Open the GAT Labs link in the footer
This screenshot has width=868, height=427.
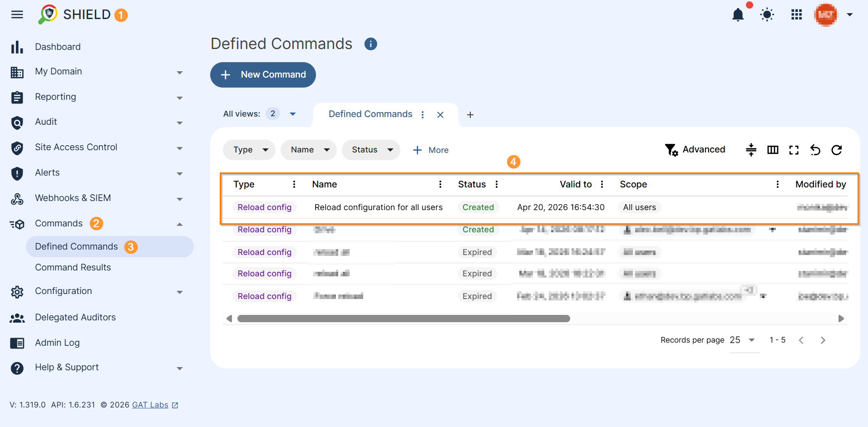pyautogui.click(x=150, y=404)
